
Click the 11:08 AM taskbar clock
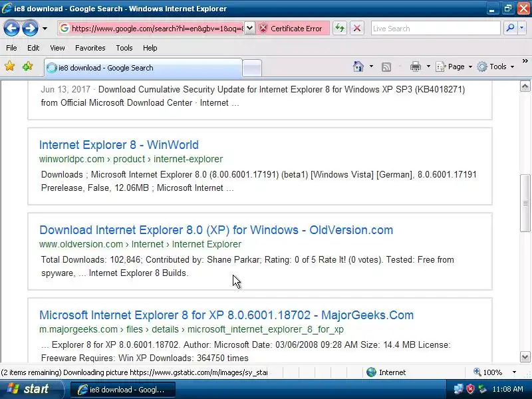507,389
